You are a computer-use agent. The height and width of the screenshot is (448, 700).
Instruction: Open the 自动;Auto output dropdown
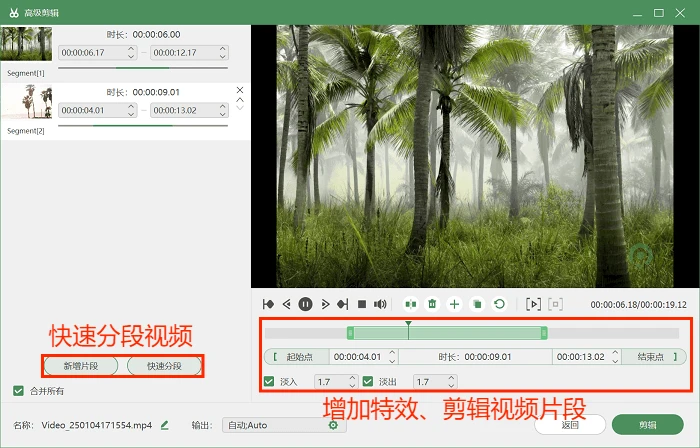coord(284,425)
